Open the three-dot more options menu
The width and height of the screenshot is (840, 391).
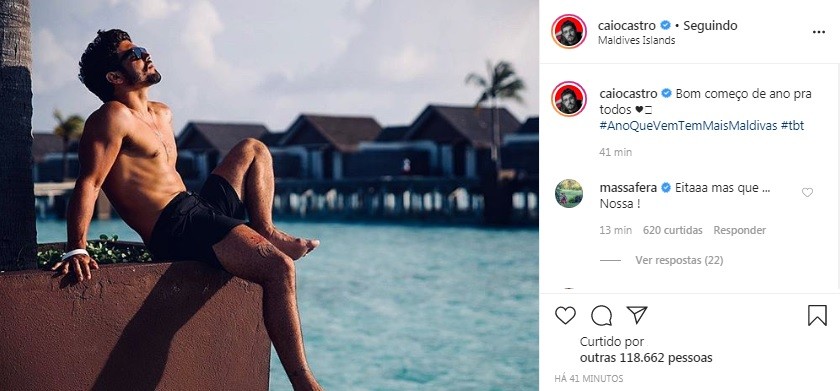pos(819,32)
